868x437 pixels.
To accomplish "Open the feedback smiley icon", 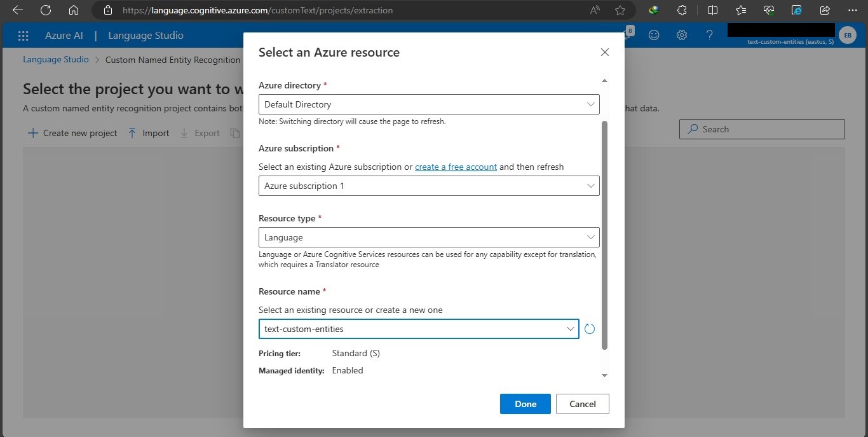I will [654, 36].
